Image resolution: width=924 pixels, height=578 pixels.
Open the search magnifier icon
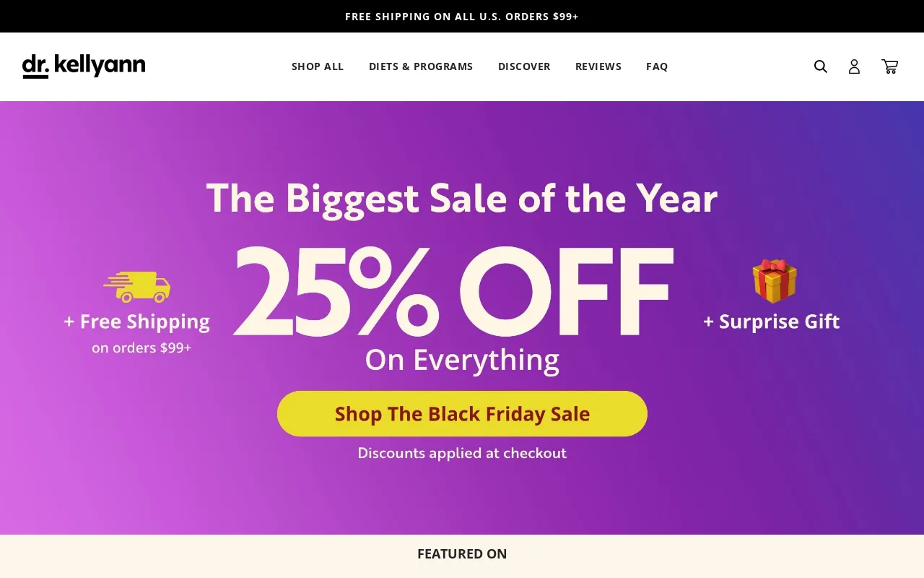click(x=820, y=66)
